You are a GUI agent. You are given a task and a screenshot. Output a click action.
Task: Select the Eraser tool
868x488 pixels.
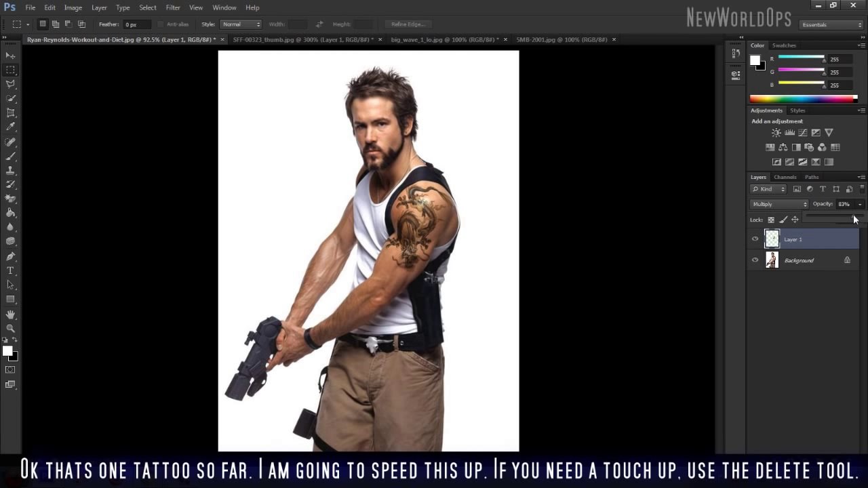tap(10, 199)
